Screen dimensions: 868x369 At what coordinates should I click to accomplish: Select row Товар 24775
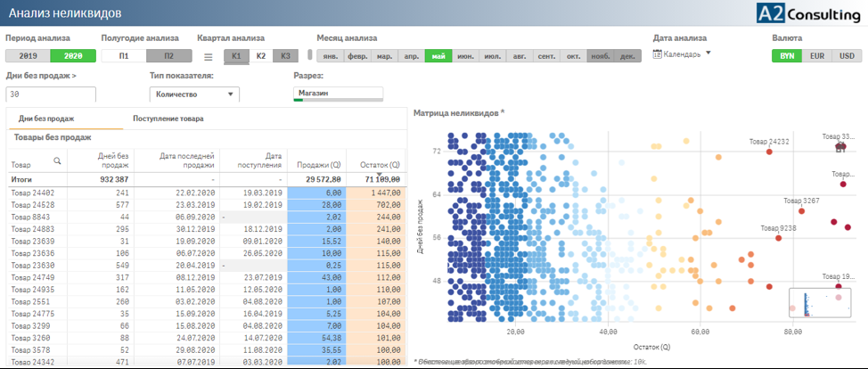[x=207, y=314]
